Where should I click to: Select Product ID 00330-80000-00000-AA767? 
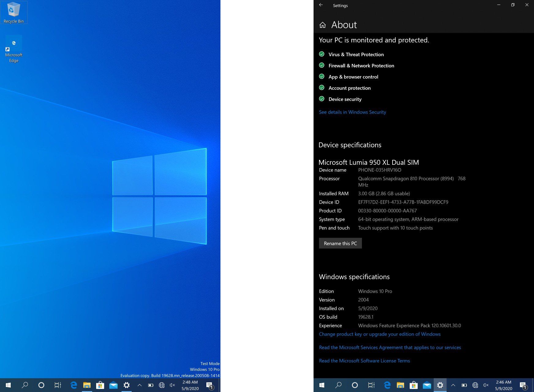tap(387, 211)
